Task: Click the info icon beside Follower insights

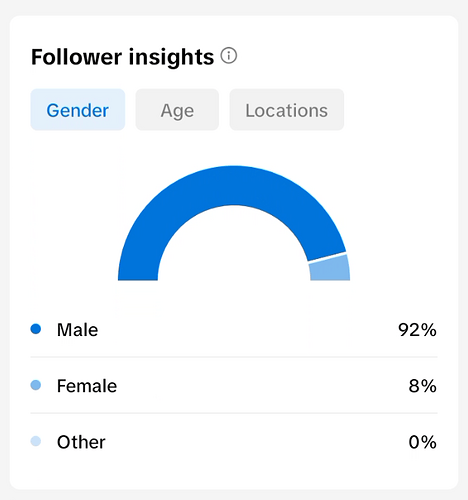Action: click(229, 56)
